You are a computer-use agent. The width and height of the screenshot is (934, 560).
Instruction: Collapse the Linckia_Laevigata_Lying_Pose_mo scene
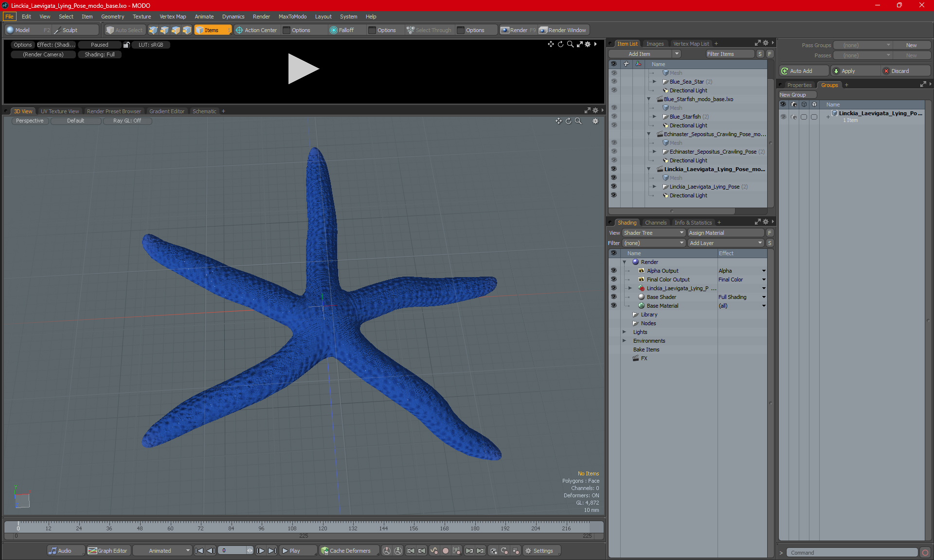648,169
